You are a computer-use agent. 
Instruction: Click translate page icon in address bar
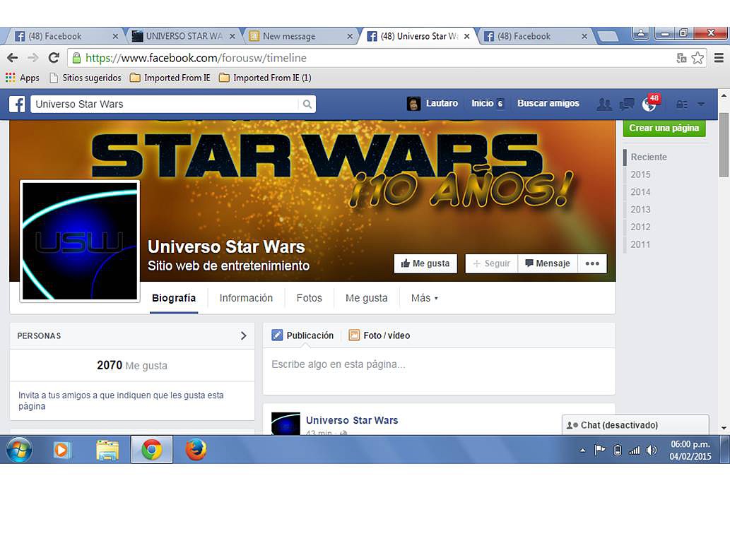pos(681,58)
